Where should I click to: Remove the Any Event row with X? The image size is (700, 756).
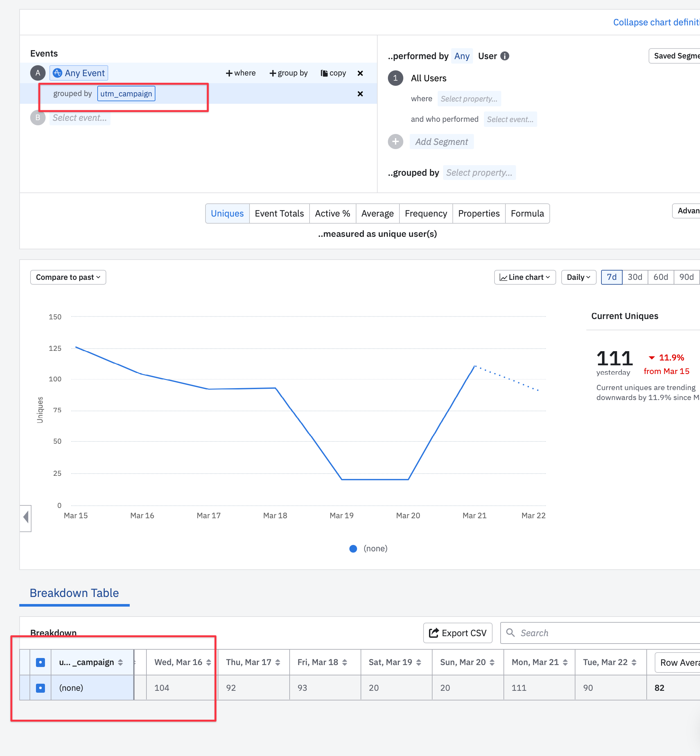point(360,73)
